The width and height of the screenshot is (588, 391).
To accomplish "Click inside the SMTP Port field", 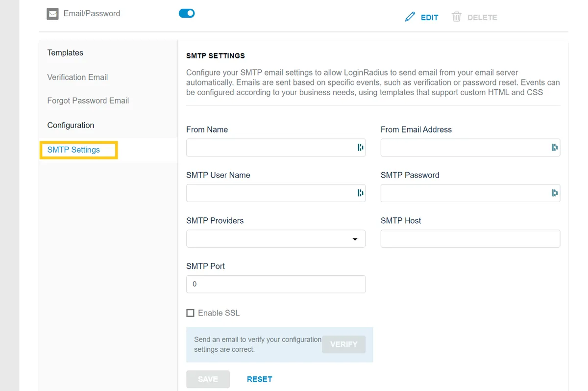I will [275, 284].
